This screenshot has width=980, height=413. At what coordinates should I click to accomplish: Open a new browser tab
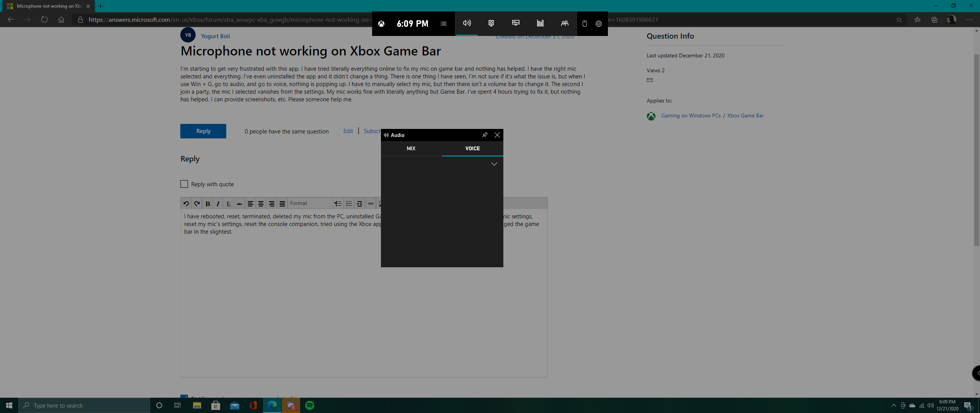(x=101, y=6)
